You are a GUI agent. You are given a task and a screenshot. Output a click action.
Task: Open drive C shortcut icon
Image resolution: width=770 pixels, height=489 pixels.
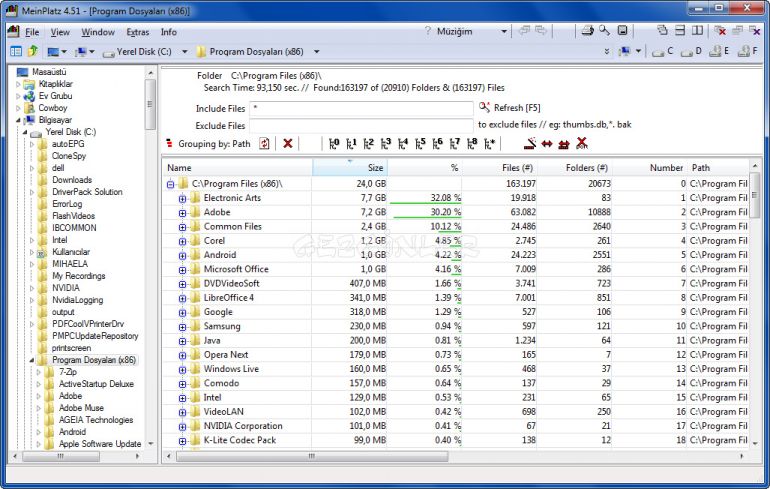(663, 51)
